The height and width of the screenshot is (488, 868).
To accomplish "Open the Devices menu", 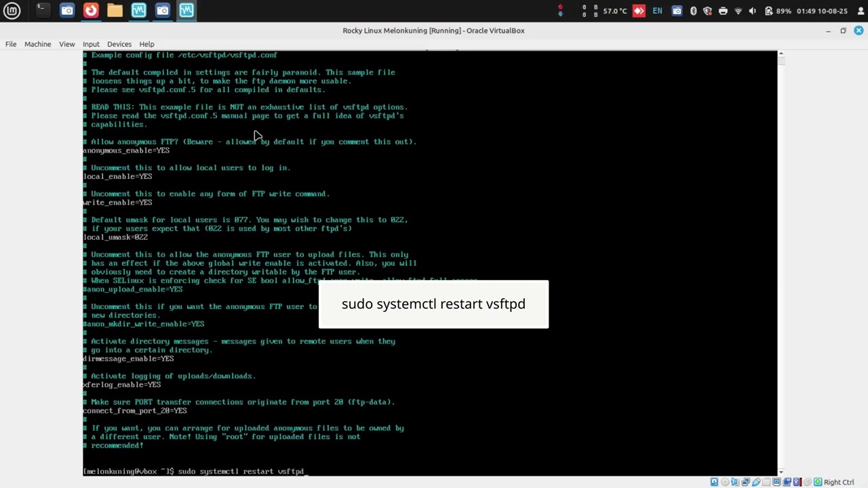I will (x=119, y=44).
